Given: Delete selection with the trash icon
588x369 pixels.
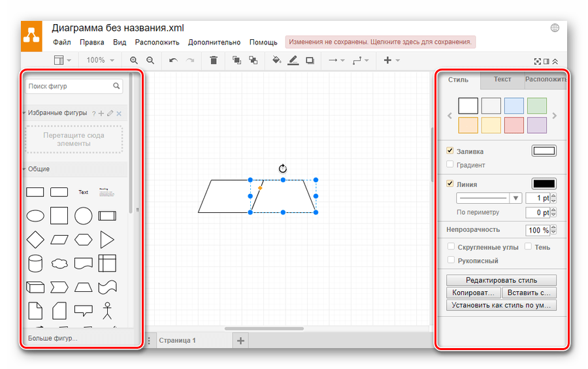Looking at the screenshot, I should coord(214,60).
